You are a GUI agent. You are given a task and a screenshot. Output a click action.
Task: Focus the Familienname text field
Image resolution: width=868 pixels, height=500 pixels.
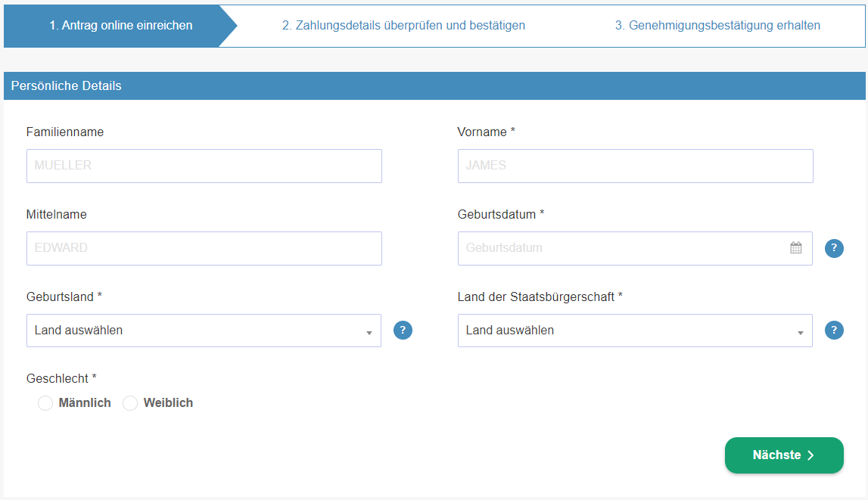(x=204, y=166)
